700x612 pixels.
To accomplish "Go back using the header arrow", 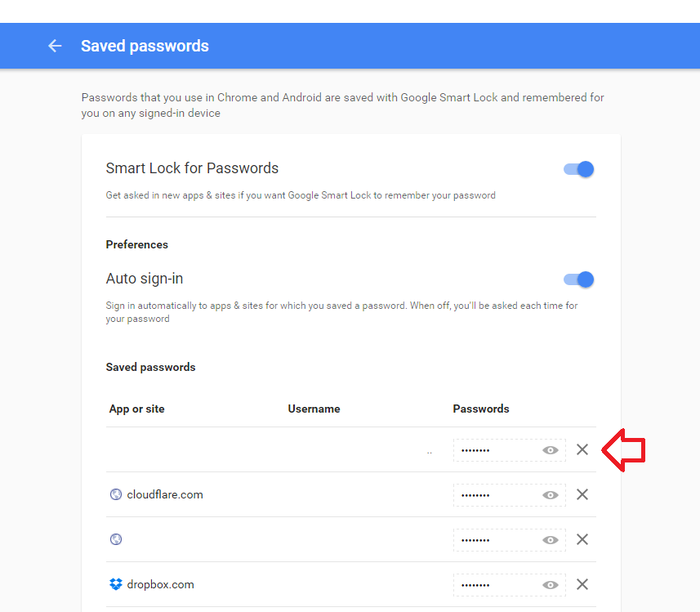I will [55, 46].
